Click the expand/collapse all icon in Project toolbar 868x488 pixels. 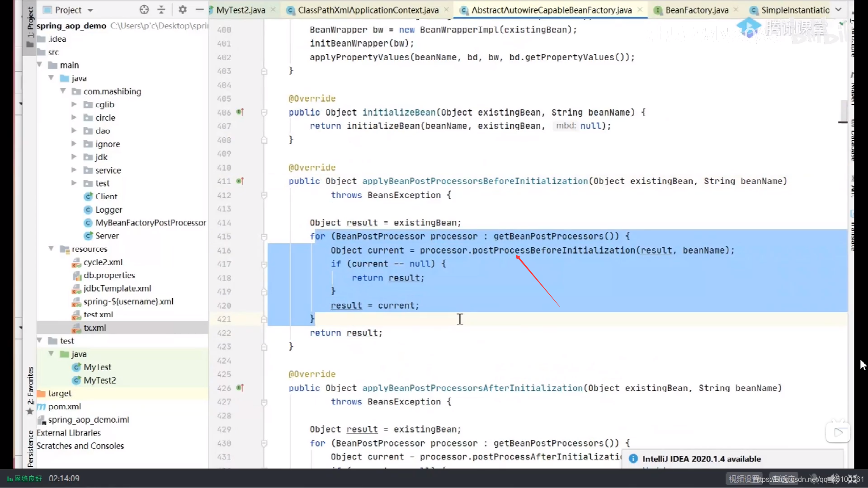coord(161,9)
